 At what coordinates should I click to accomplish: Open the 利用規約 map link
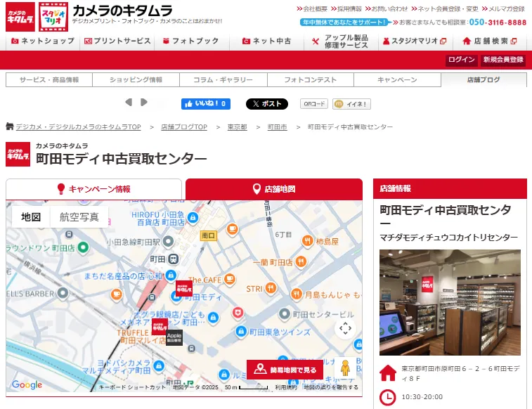coord(286,387)
